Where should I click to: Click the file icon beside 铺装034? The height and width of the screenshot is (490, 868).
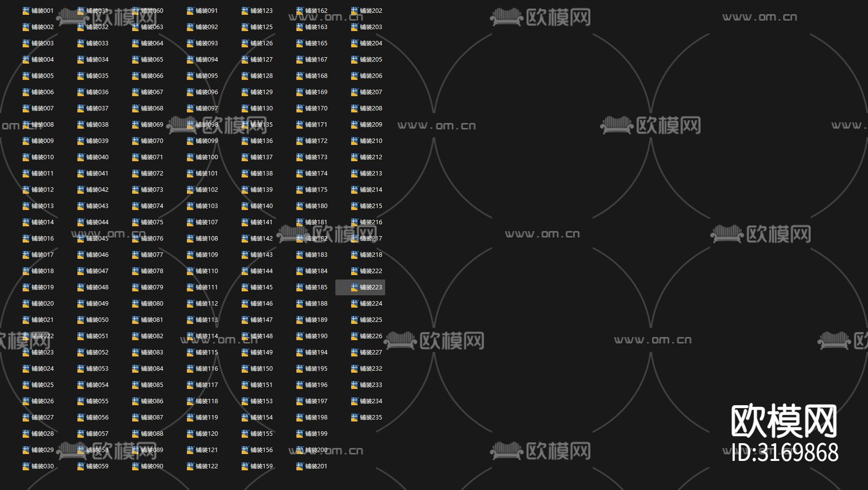point(80,60)
